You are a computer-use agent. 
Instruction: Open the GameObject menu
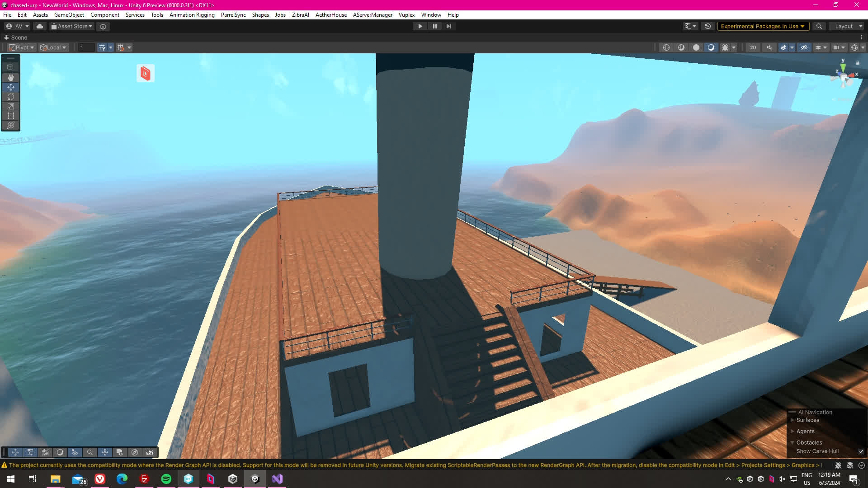(69, 15)
